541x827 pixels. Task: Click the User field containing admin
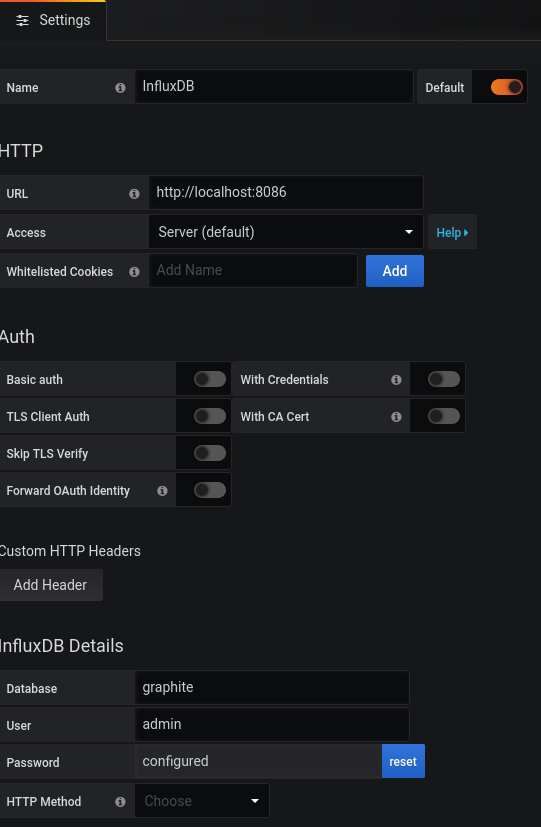272,724
